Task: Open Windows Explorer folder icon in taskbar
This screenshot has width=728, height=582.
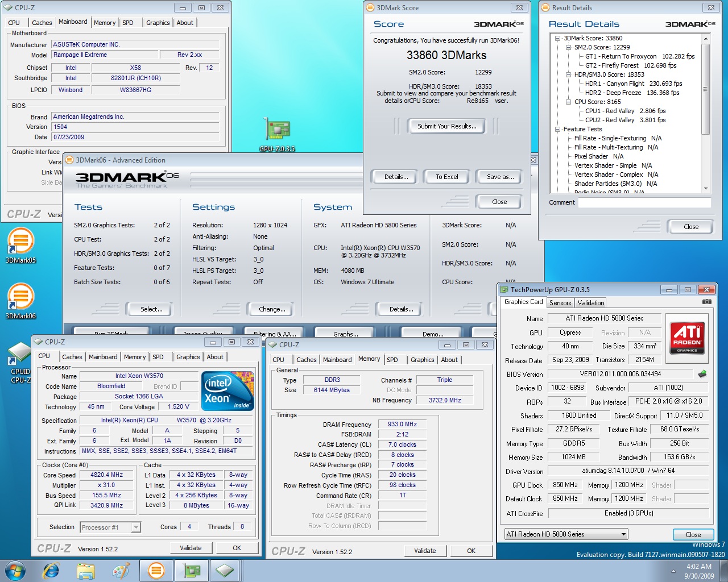Action: coord(86,571)
